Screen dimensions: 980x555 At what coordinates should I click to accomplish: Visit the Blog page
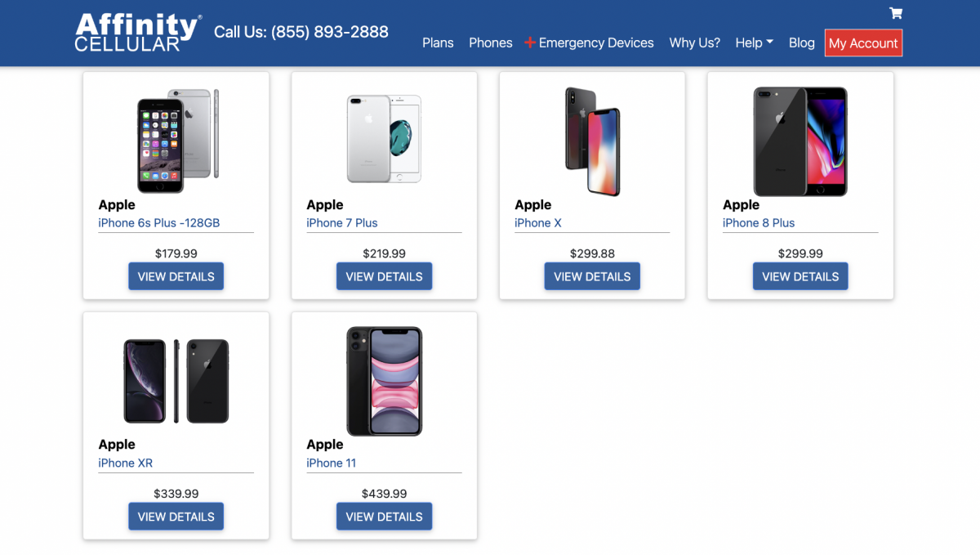802,43
